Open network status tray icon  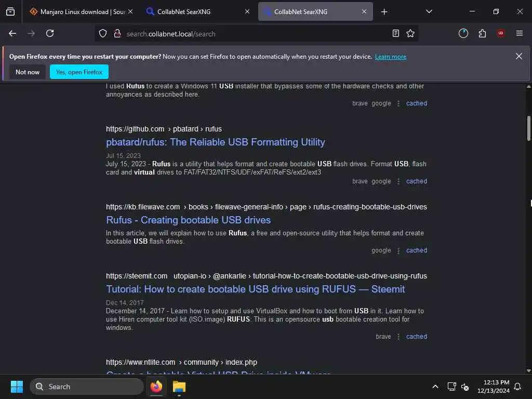tap(451, 387)
